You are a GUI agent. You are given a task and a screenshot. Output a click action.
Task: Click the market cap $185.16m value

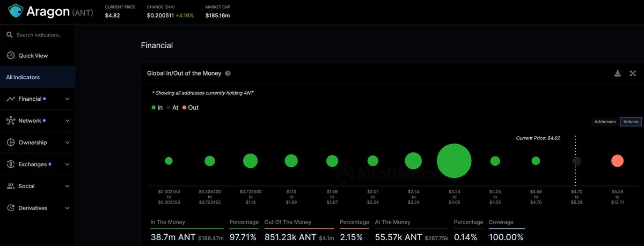pos(217,16)
